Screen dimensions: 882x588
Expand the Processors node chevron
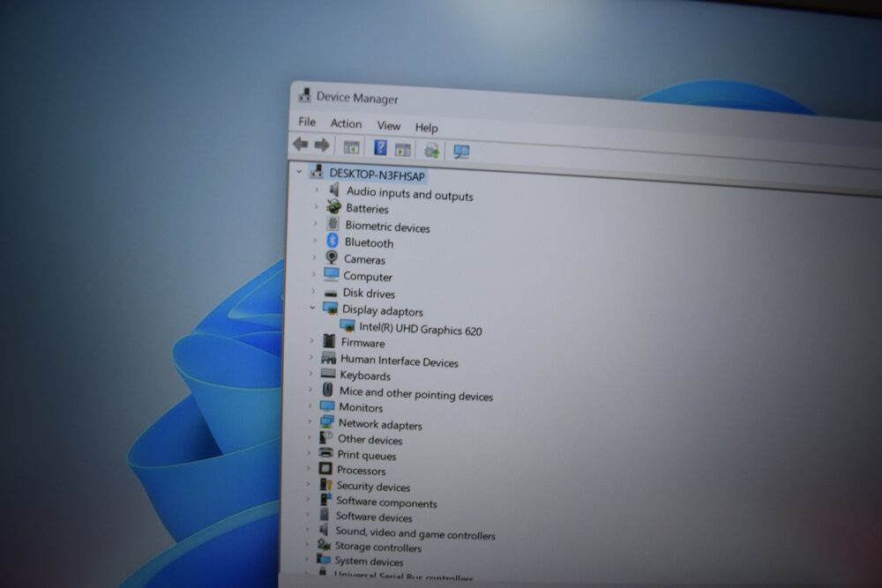tap(308, 468)
